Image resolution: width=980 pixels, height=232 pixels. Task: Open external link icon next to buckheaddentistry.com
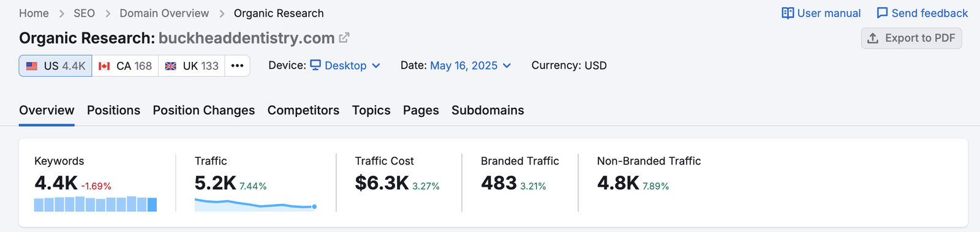point(344,38)
